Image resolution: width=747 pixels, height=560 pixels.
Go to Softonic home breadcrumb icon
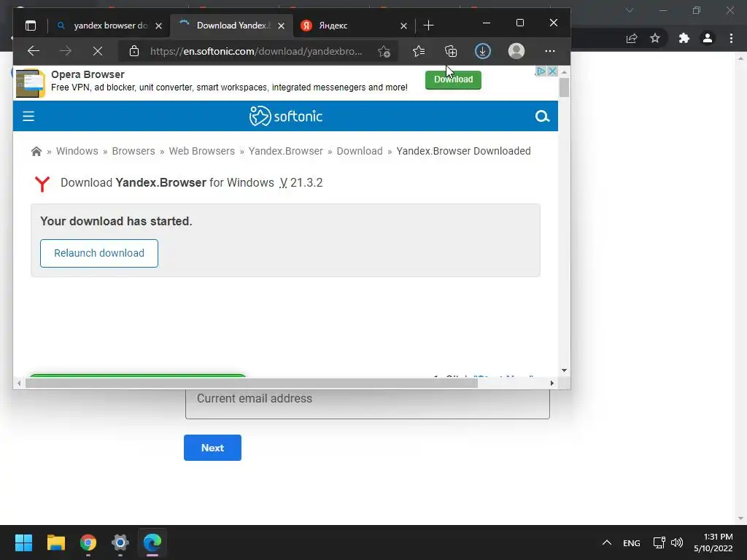pos(36,152)
